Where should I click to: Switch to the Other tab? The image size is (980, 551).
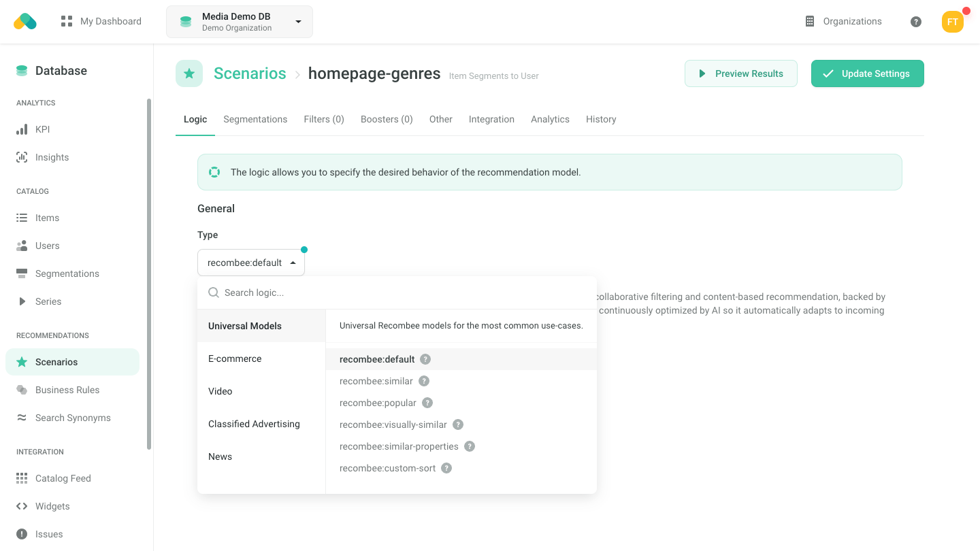tap(441, 119)
